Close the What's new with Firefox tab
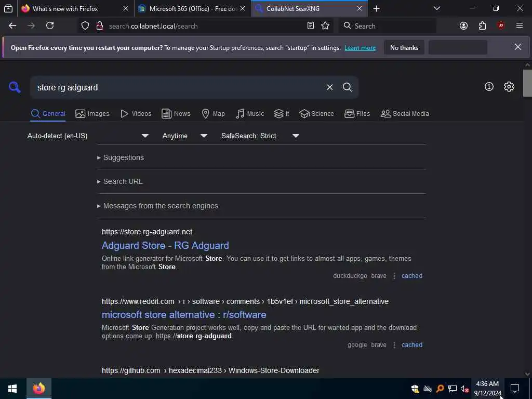 pos(126,8)
